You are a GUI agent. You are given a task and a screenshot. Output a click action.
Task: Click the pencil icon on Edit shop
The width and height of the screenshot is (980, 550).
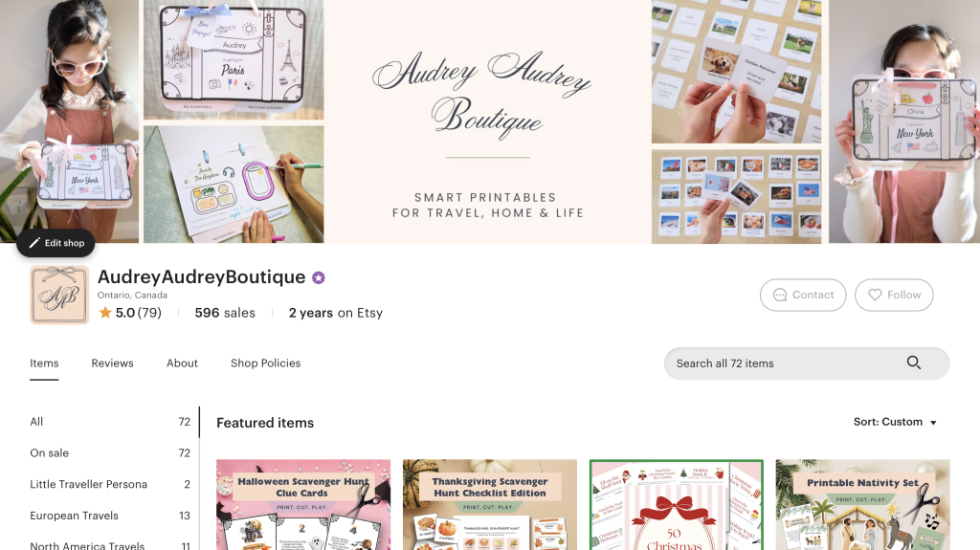[x=34, y=243]
